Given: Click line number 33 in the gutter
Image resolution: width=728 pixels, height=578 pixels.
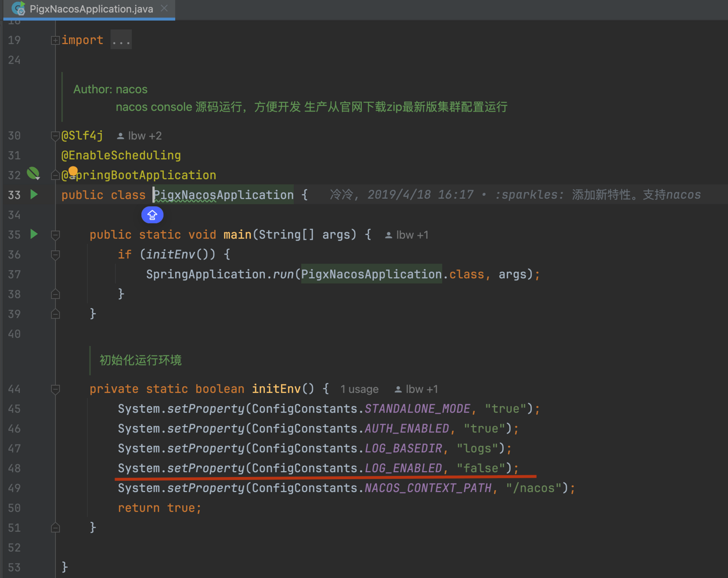Looking at the screenshot, I should [14, 195].
